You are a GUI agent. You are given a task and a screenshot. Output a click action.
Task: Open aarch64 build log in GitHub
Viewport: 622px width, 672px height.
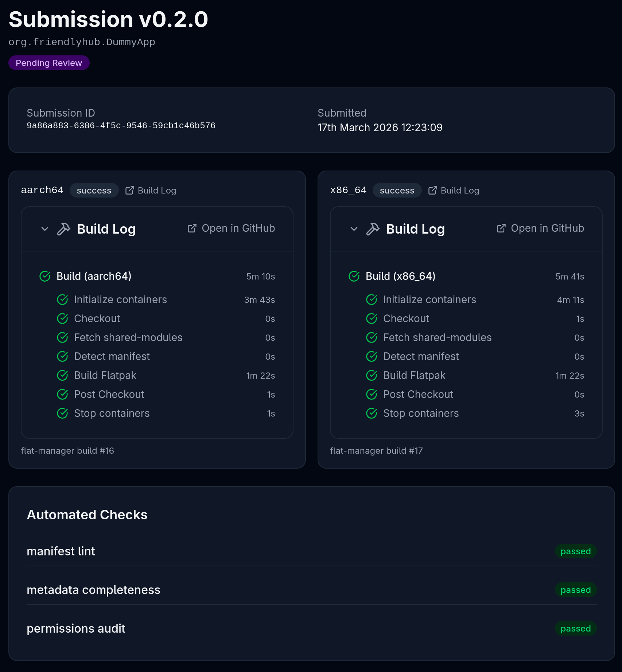pos(231,228)
